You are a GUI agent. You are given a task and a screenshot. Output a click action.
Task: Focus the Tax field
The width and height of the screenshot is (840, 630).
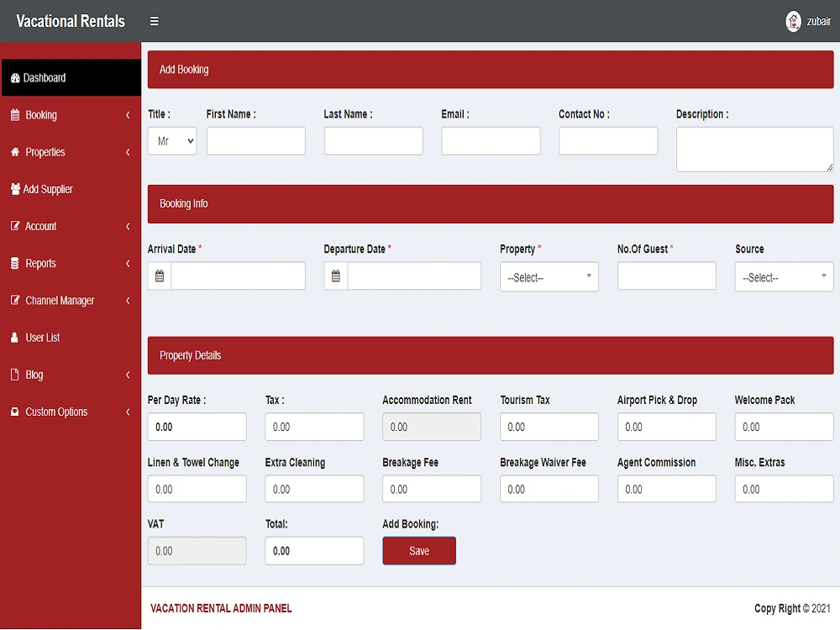point(314,427)
